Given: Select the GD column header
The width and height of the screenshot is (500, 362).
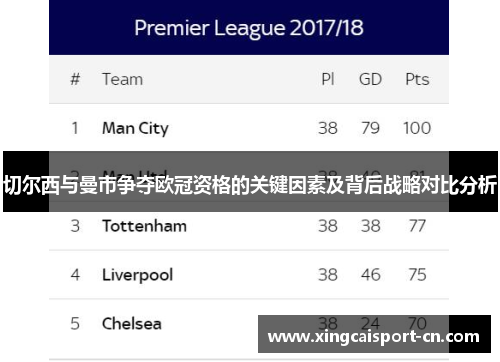Looking at the screenshot, I should point(370,79).
